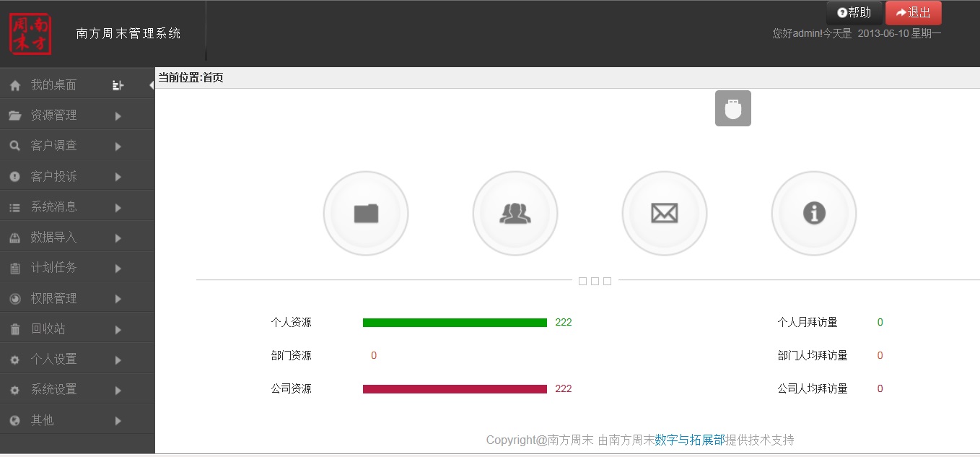Open the info circle shortcut
The image size is (980, 457).
814,213
